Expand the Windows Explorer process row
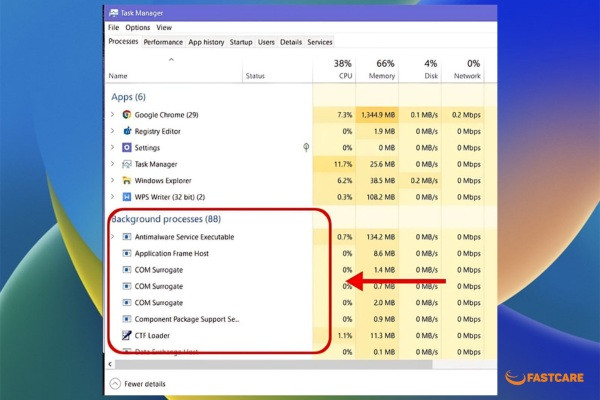The image size is (600, 400). pyautogui.click(x=112, y=180)
